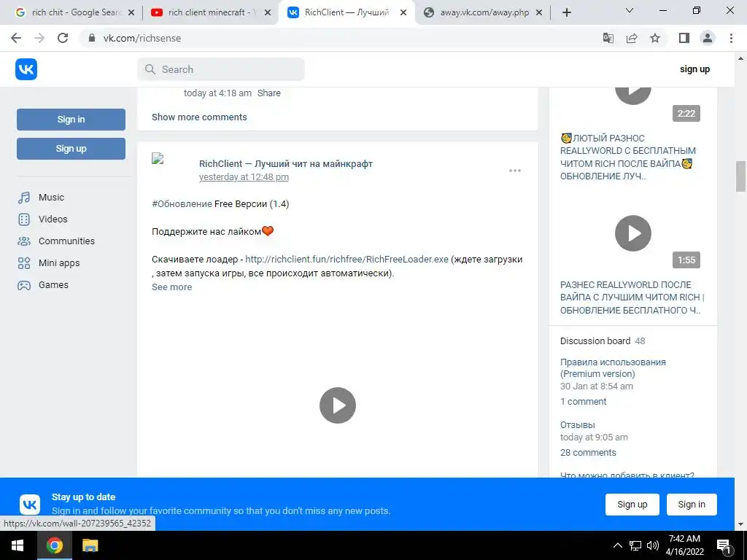The height and width of the screenshot is (560, 747).
Task: Click the VK logo in the header
Action: [x=26, y=69]
